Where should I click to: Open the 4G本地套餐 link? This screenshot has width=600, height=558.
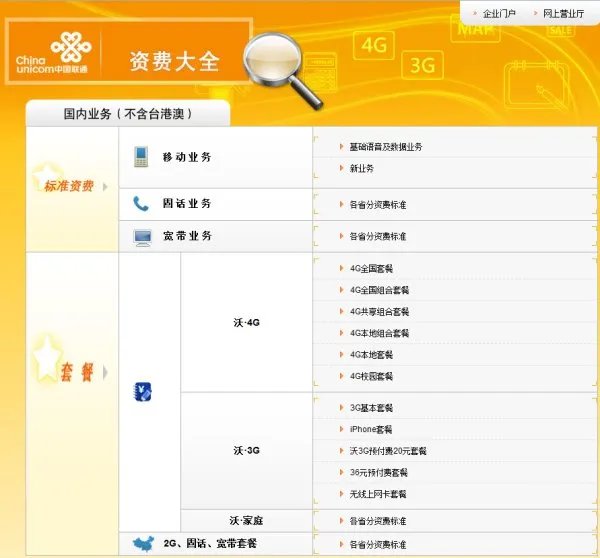pyautogui.click(x=371, y=355)
